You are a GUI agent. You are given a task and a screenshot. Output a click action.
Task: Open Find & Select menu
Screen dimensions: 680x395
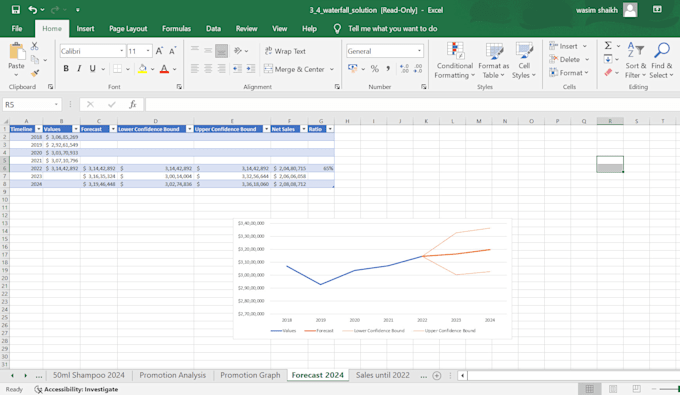coord(661,61)
